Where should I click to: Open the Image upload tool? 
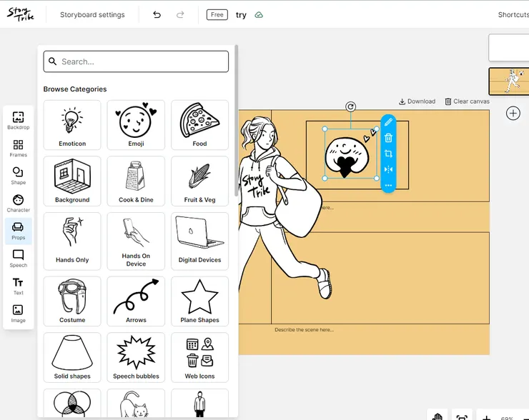18,314
